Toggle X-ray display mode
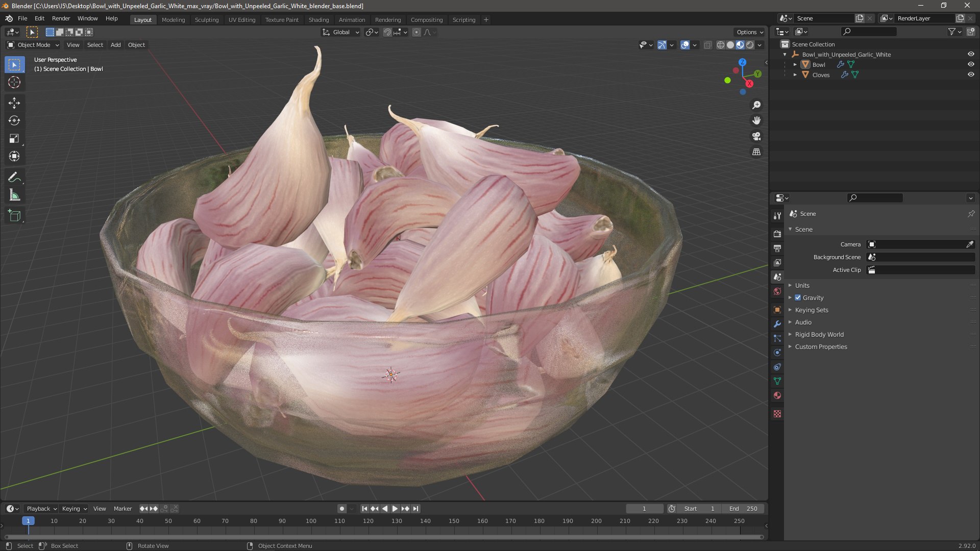This screenshot has width=980, height=551. click(x=707, y=45)
